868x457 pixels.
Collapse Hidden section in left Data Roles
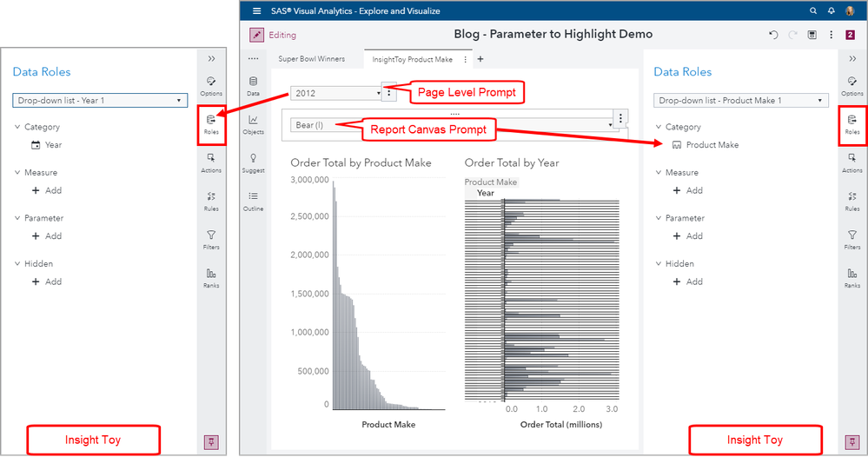pyautogui.click(x=17, y=264)
